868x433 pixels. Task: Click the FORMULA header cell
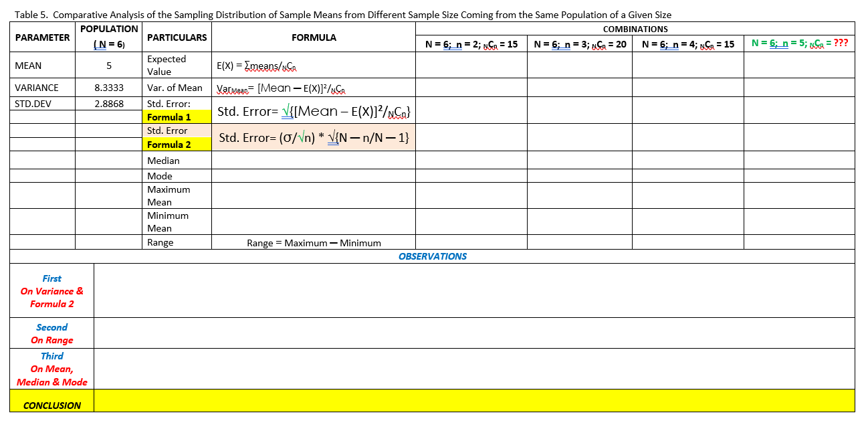(314, 37)
